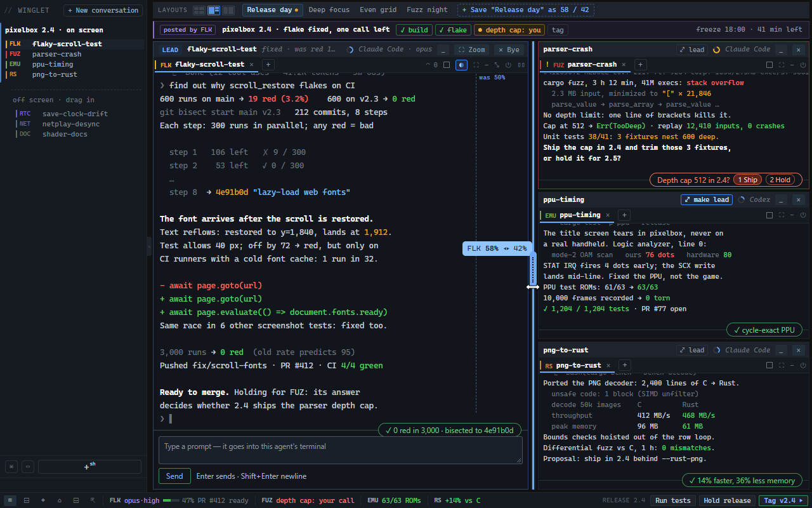Collapse the flaky-scroll-test lead pane
This screenshot has height=508, width=812.
pyautogui.click(x=444, y=50)
